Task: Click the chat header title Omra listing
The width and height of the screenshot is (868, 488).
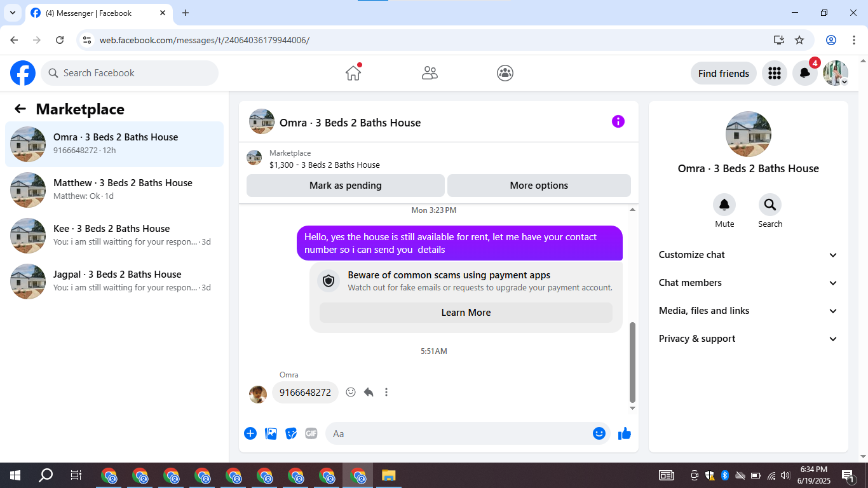Action: (350, 123)
